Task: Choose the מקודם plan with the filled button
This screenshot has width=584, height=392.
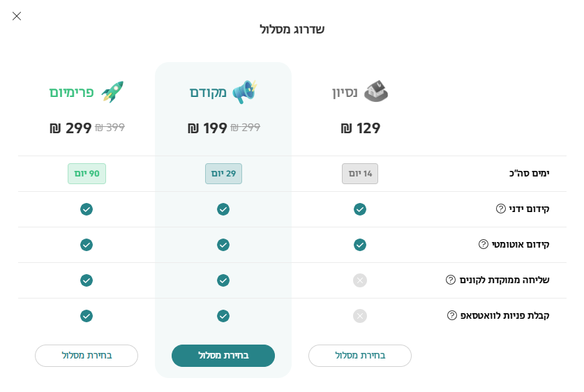Action: coord(223,356)
